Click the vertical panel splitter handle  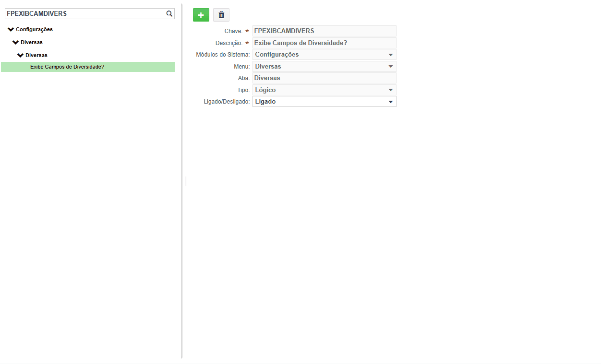pos(186,181)
